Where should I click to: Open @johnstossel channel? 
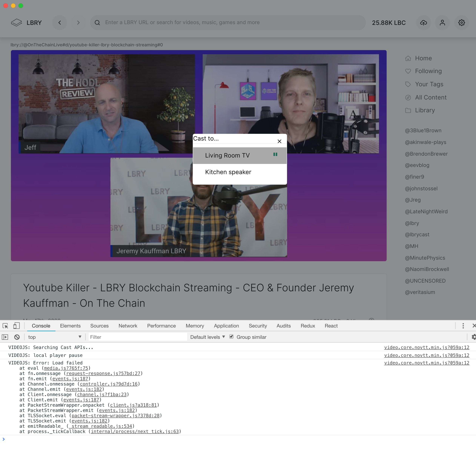click(421, 188)
